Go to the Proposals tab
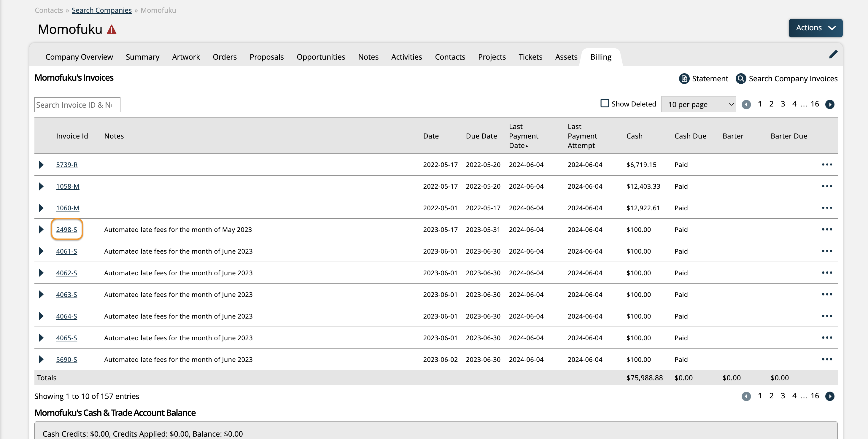This screenshot has width=868, height=439. point(266,57)
